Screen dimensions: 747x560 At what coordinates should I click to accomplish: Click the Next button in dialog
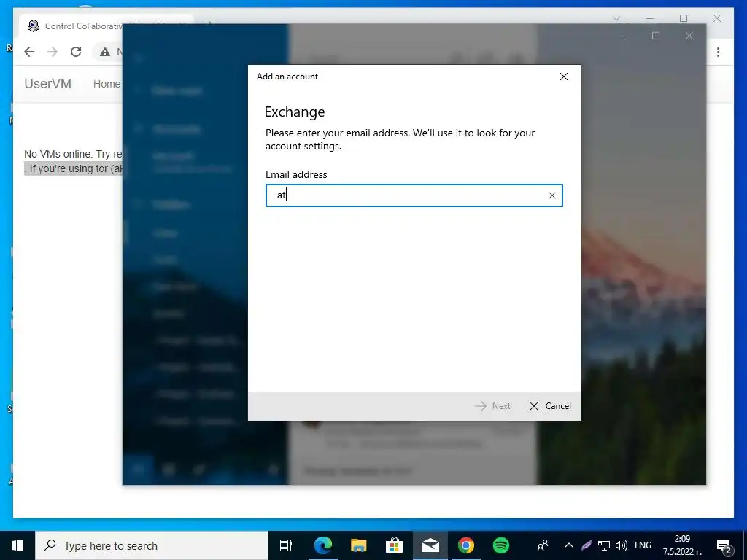coord(492,405)
